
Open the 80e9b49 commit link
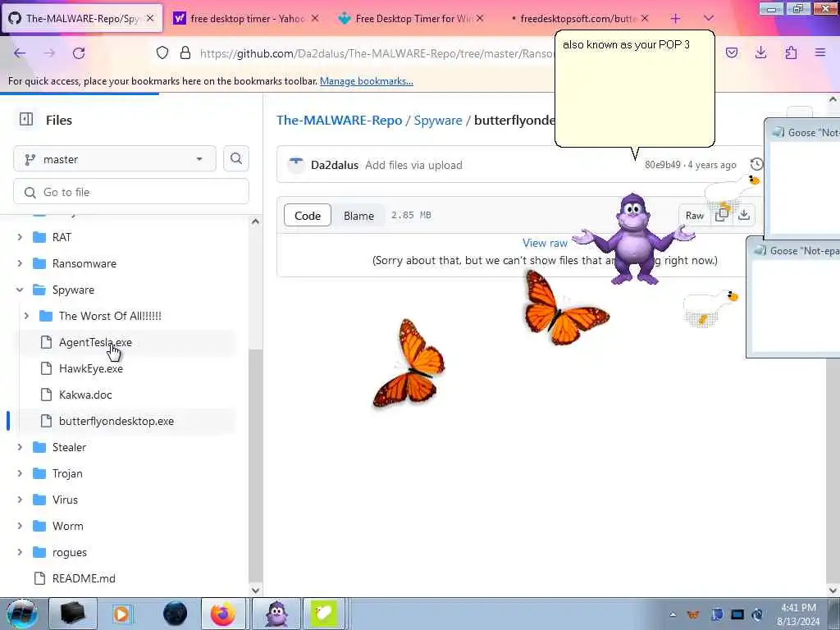click(662, 165)
